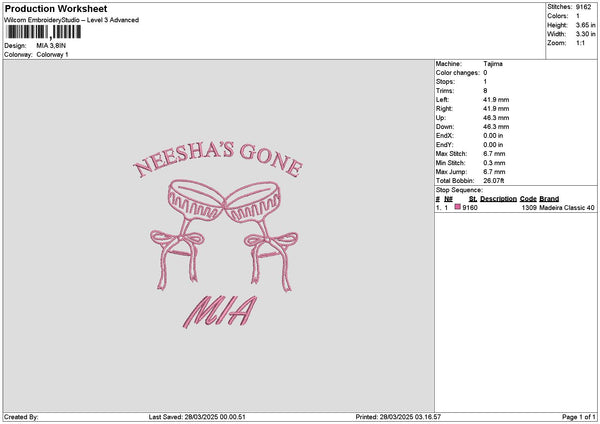This screenshot has width=600, height=424.
Task: Click the Stop Sequence heading
Action: click(459, 190)
